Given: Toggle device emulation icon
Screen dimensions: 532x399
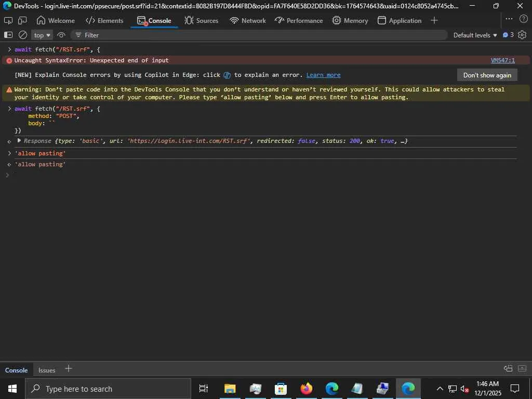Looking at the screenshot, I should tap(22, 21).
